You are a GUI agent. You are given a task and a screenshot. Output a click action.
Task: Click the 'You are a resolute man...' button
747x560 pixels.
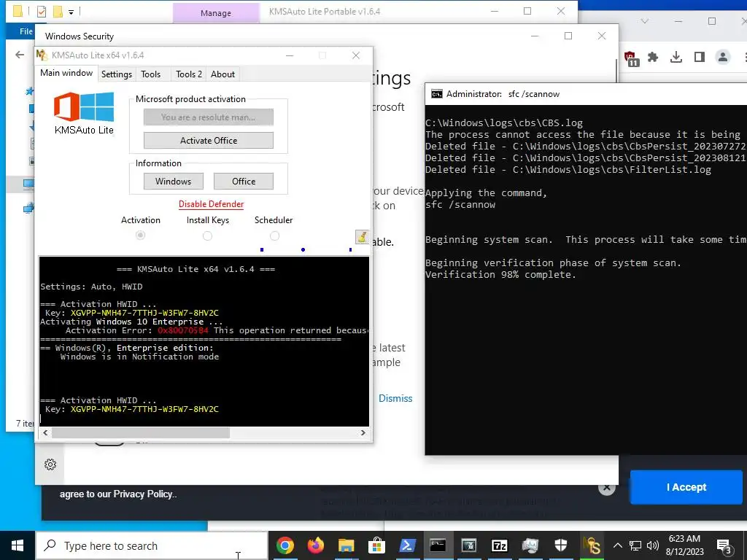click(209, 117)
